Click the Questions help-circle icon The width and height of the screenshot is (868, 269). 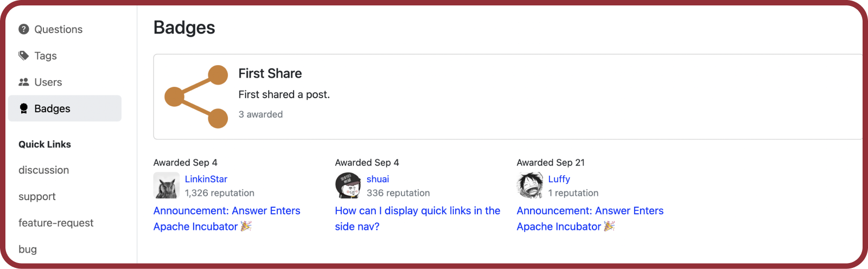(24, 29)
